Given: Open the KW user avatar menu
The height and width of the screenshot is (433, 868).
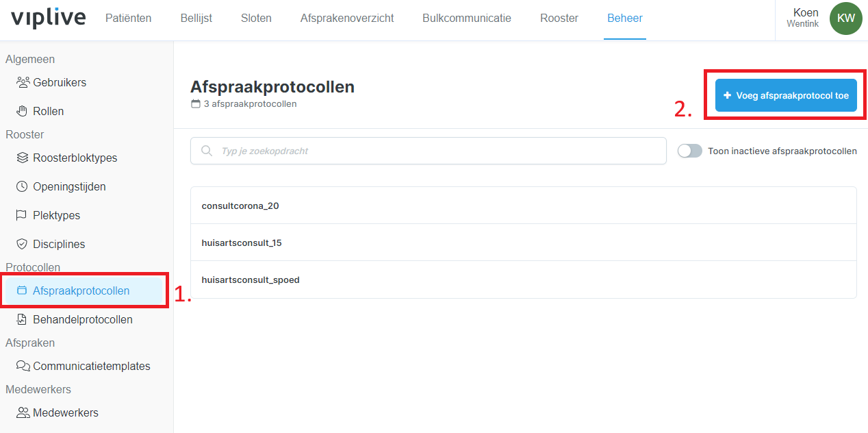Looking at the screenshot, I should (x=845, y=18).
